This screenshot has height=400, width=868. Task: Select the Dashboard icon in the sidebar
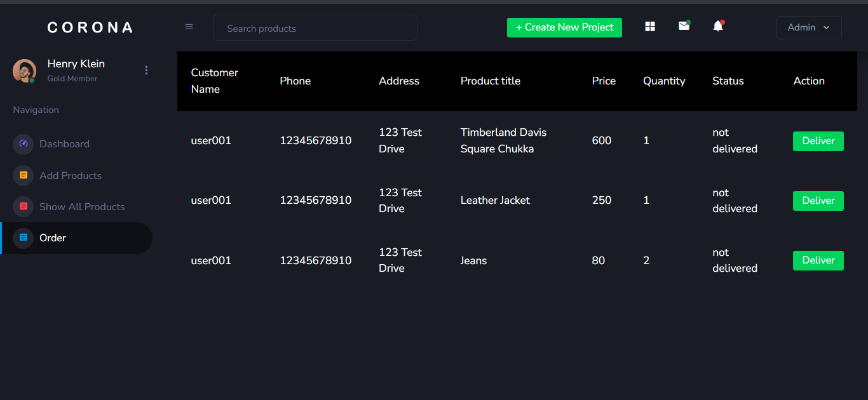[23, 144]
